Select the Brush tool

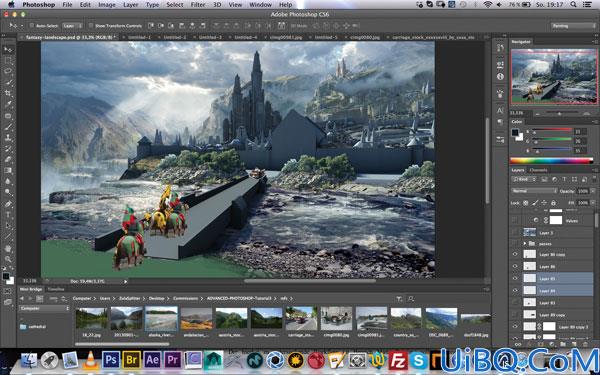point(8,127)
